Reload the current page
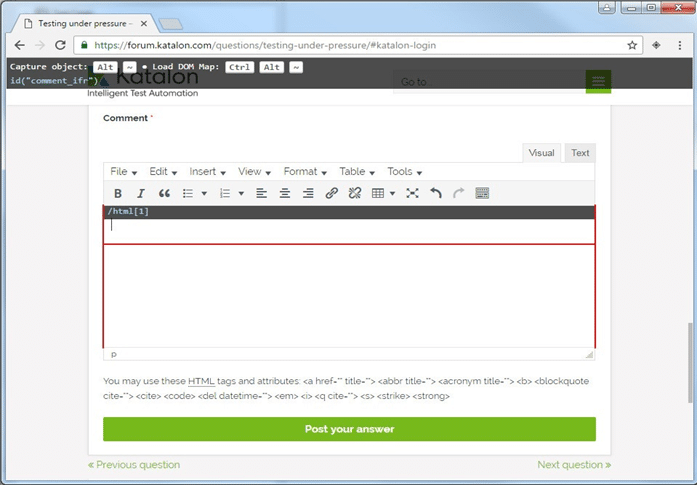The image size is (697, 485). (x=60, y=45)
